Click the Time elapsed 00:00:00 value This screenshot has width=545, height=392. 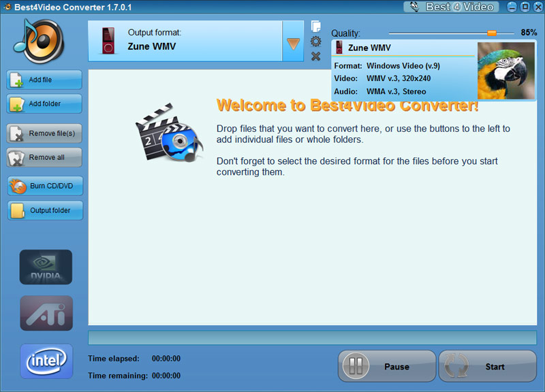pyautogui.click(x=166, y=359)
